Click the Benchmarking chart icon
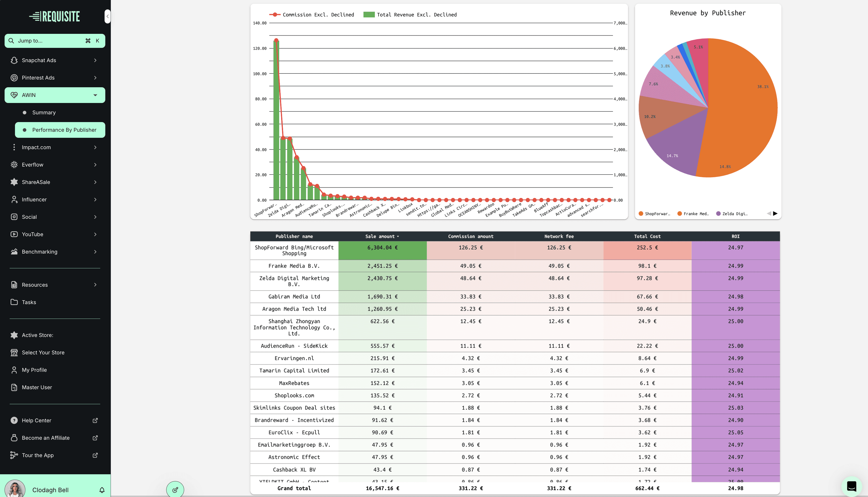868x497 pixels. pos(14,252)
